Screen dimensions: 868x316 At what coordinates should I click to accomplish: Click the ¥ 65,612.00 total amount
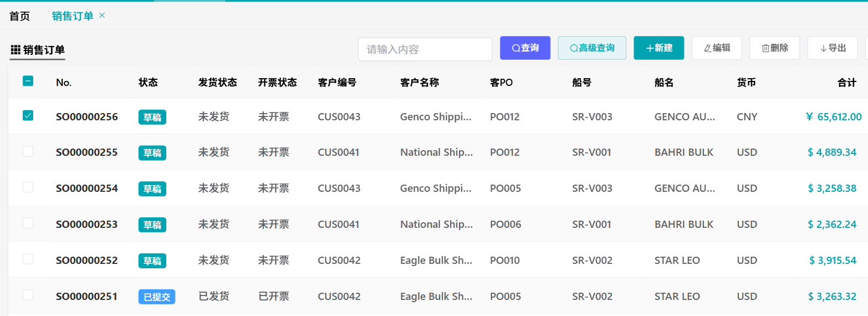[834, 116]
